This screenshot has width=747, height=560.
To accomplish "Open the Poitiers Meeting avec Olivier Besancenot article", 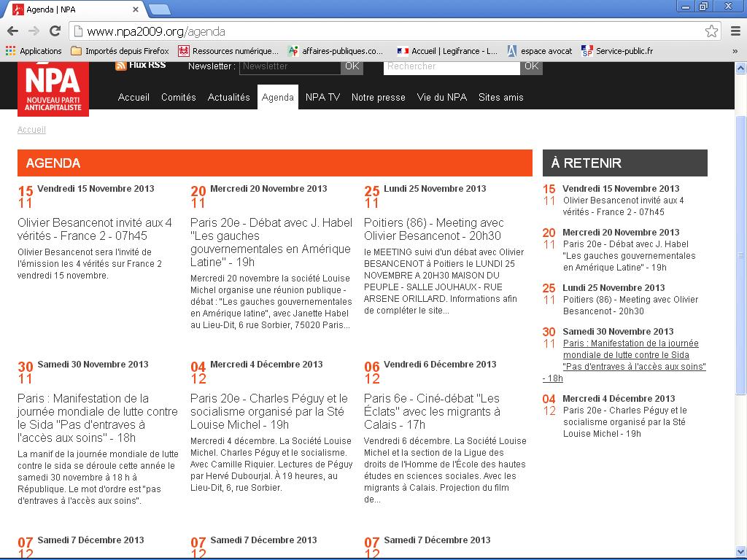I will [x=433, y=229].
